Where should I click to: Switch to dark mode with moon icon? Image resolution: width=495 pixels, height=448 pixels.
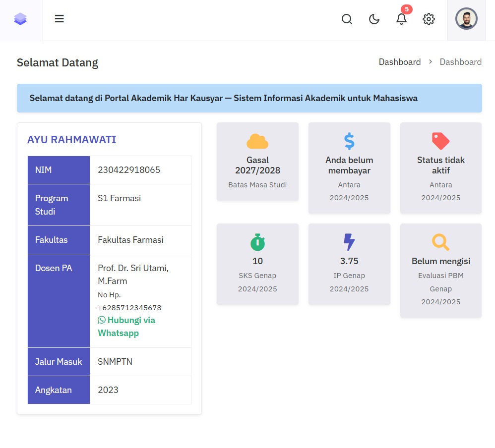click(x=374, y=19)
